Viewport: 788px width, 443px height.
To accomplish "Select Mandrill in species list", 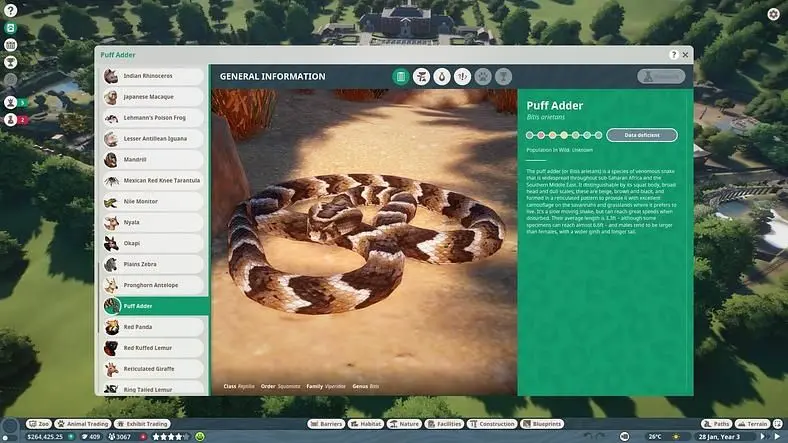I will (154, 160).
